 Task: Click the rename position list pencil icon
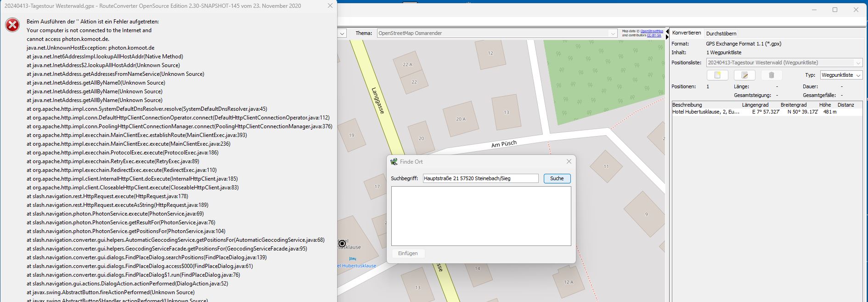[x=744, y=75]
